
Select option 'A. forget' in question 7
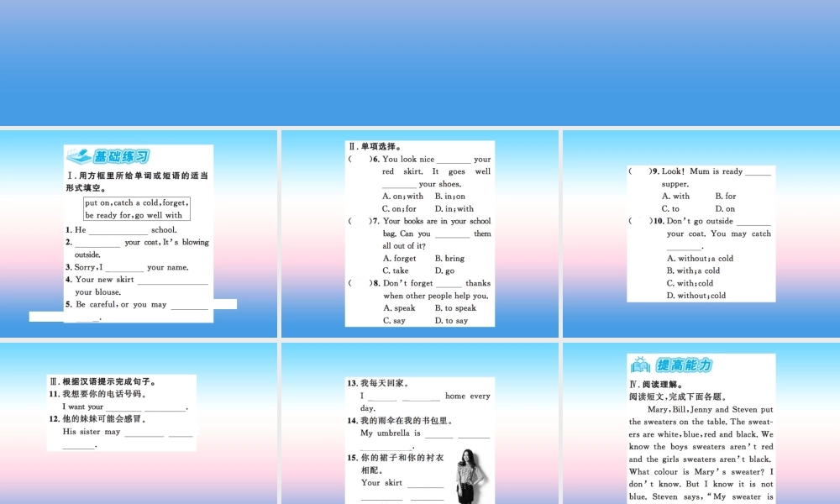399,258
